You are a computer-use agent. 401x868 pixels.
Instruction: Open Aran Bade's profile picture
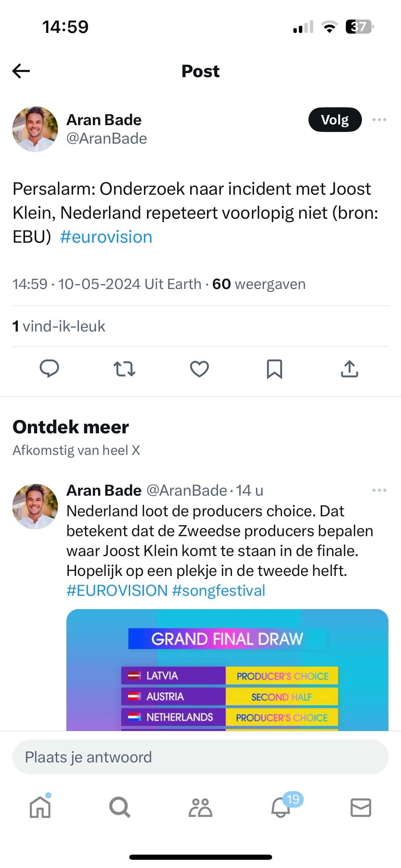click(x=35, y=129)
